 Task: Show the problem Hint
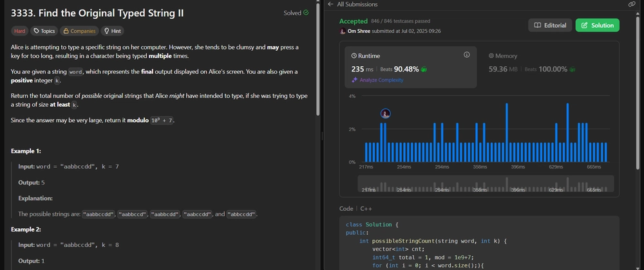click(112, 31)
